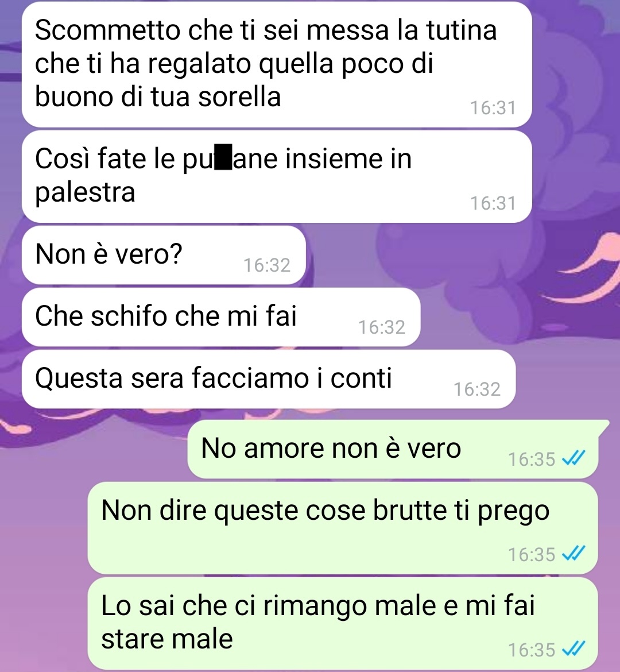Tap the 16:32 timestamp on 'Questa sera facciamo i conti'
This screenshot has height=672, width=620.
[477, 389]
